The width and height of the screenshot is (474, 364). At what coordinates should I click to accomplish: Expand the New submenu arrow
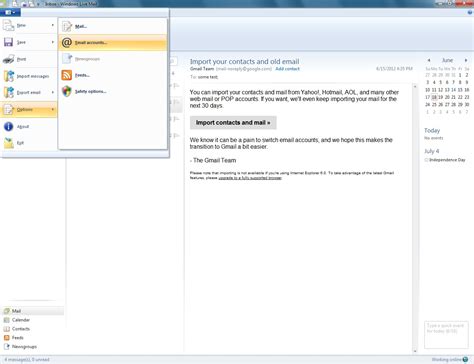tap(53, 25)
